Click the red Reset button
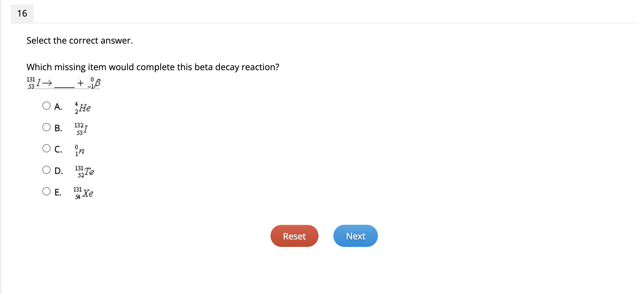Screen dimensions: 644x294 294,236
